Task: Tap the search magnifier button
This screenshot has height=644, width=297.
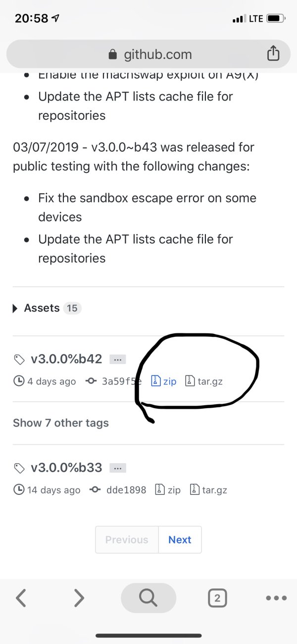Action: tap(148, 598)
